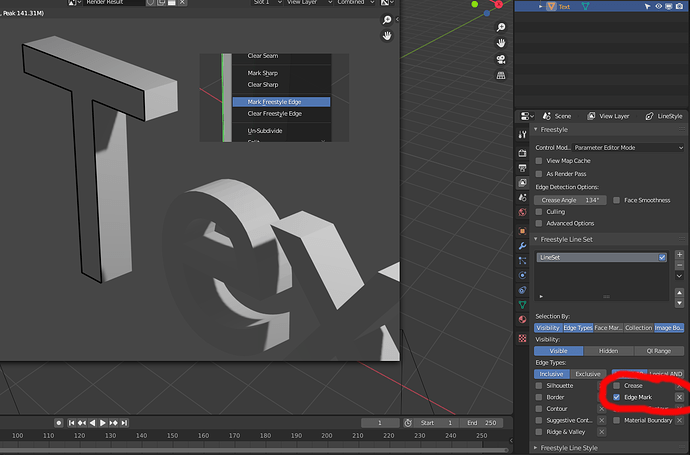Uncheck the Edge Mark checkbox
The height and width of the screenshot is (455, 690).
click(x=617, y=397)
